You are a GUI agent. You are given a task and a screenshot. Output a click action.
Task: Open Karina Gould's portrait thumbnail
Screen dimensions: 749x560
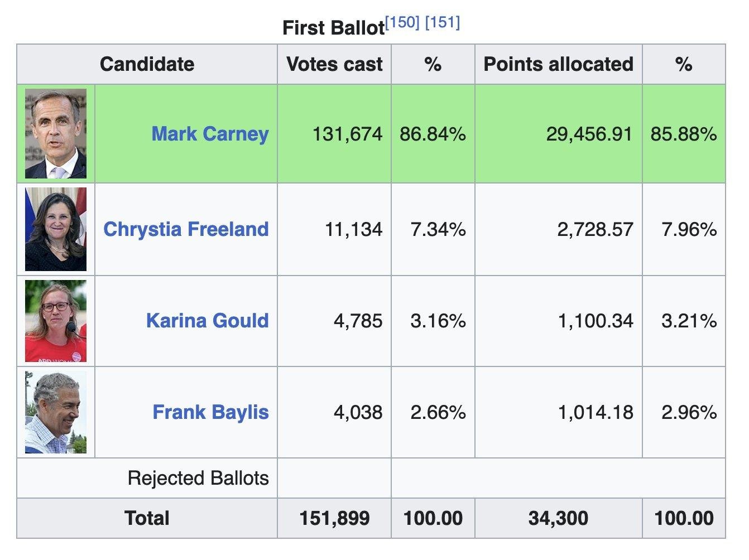56,321
